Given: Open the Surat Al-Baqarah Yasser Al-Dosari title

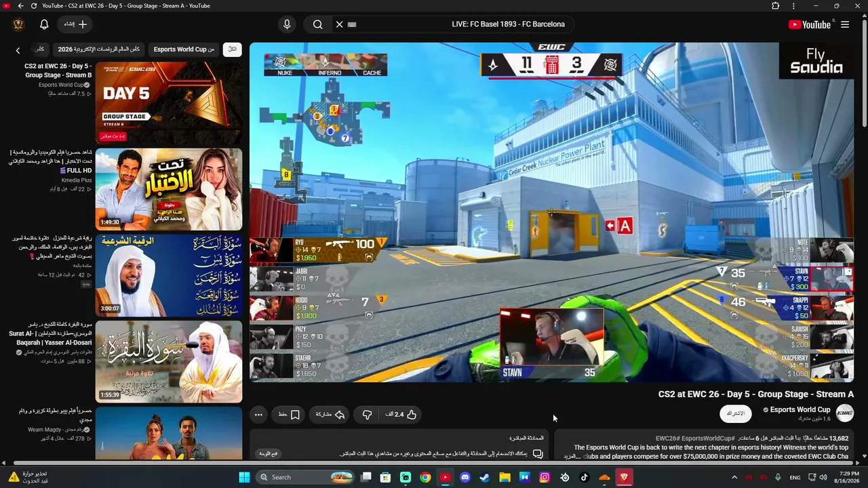Looking at the screenshot, I should coord(52,333).
